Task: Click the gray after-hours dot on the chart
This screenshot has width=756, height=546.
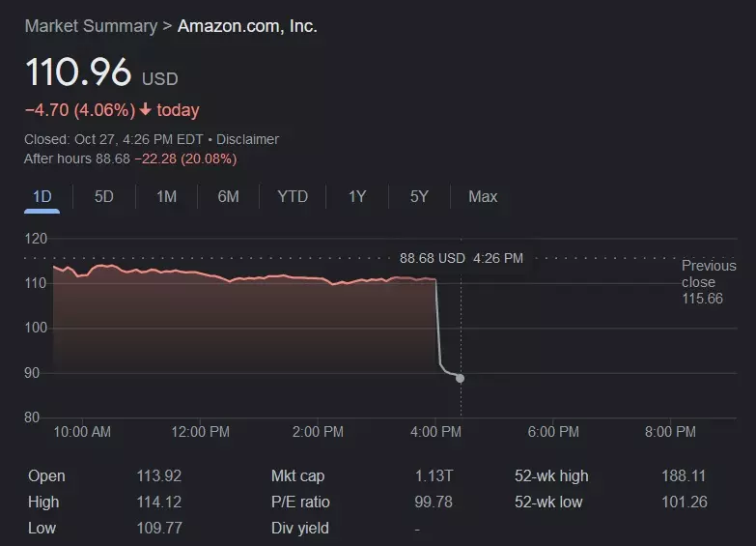Action: pos(460,378)
